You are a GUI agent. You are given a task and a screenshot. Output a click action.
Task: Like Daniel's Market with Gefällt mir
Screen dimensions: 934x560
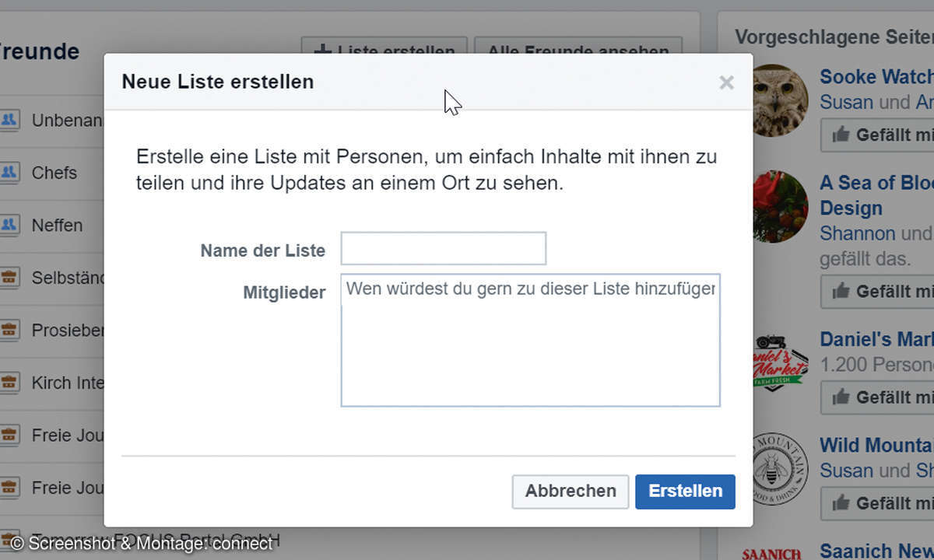pyautogui.click(x=878, y=397)
